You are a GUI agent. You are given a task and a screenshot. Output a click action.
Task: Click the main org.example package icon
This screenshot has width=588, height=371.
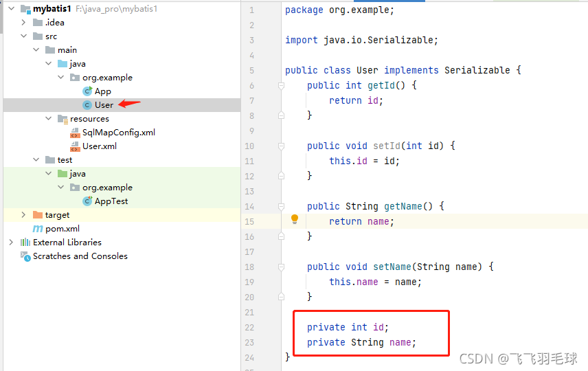75,78
